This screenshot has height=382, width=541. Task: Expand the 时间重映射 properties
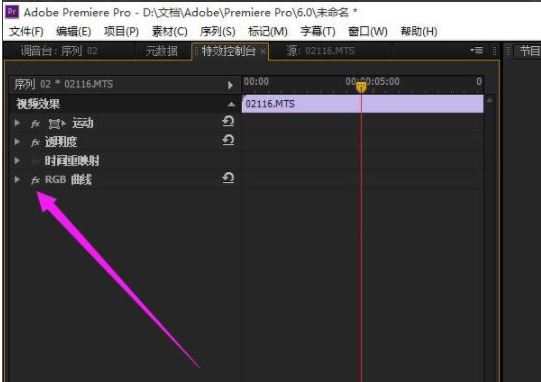pos(17,160)
